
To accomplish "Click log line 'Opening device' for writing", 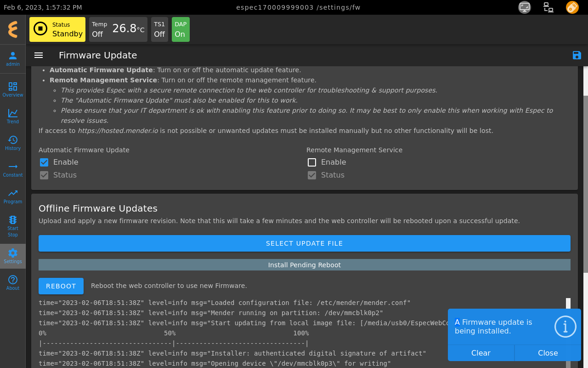I will 215,363.
